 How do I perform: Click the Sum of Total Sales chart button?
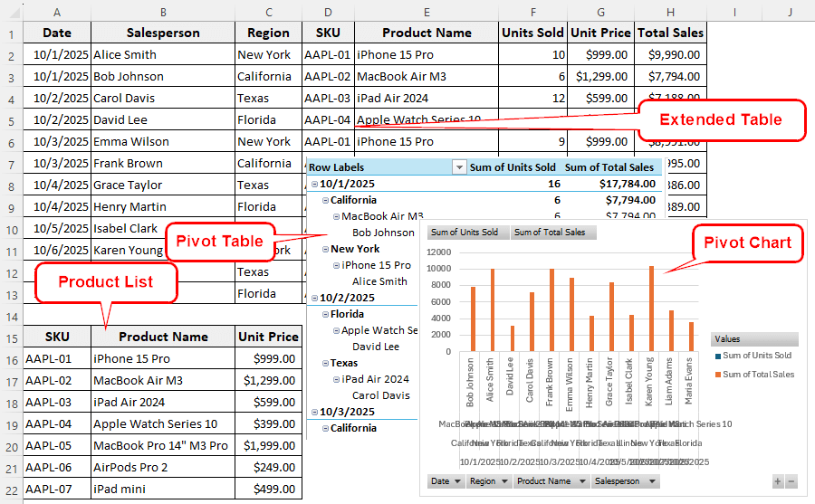click(551, 233)
